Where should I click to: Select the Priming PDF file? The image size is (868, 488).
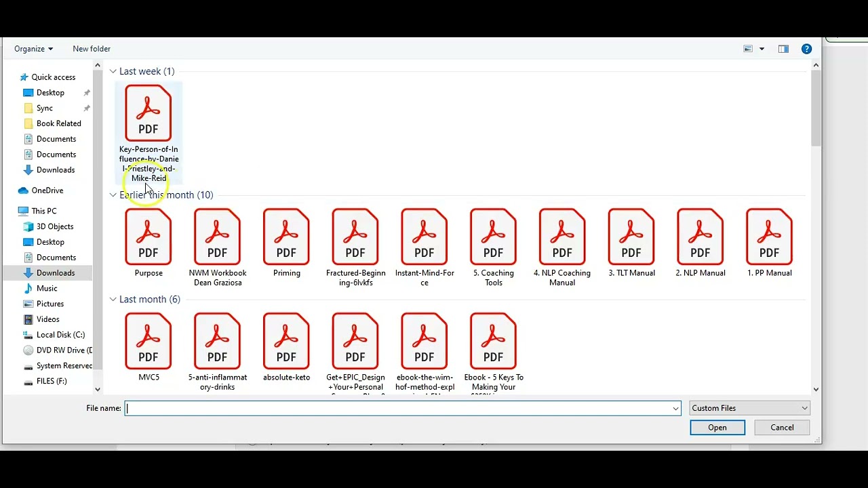pyautogui.click(x=286, y=243)
